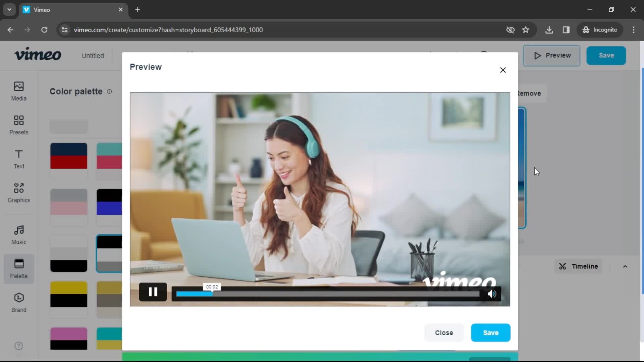Open the Graphics panel
Image resolution: width=644 pixels, height=362 pixels.
[x=18, y=193]
